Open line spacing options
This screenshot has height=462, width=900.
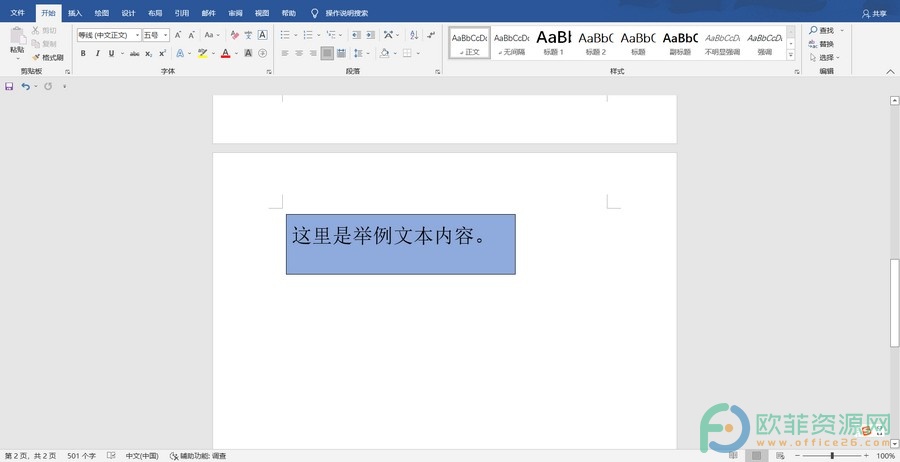[x=361, y=53]
